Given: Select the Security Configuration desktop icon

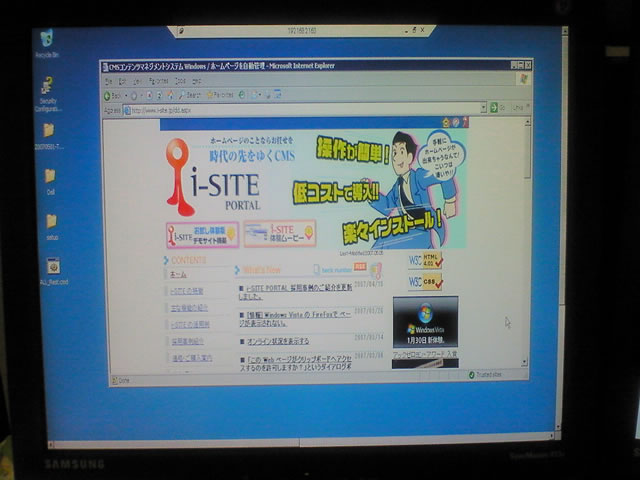Looking at the screenshot, I should pos(48,95).
